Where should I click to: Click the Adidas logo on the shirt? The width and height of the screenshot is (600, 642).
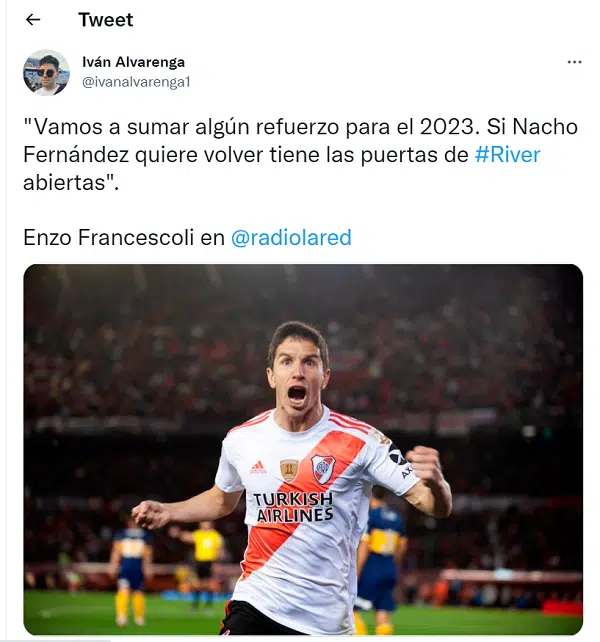(258, 468)
